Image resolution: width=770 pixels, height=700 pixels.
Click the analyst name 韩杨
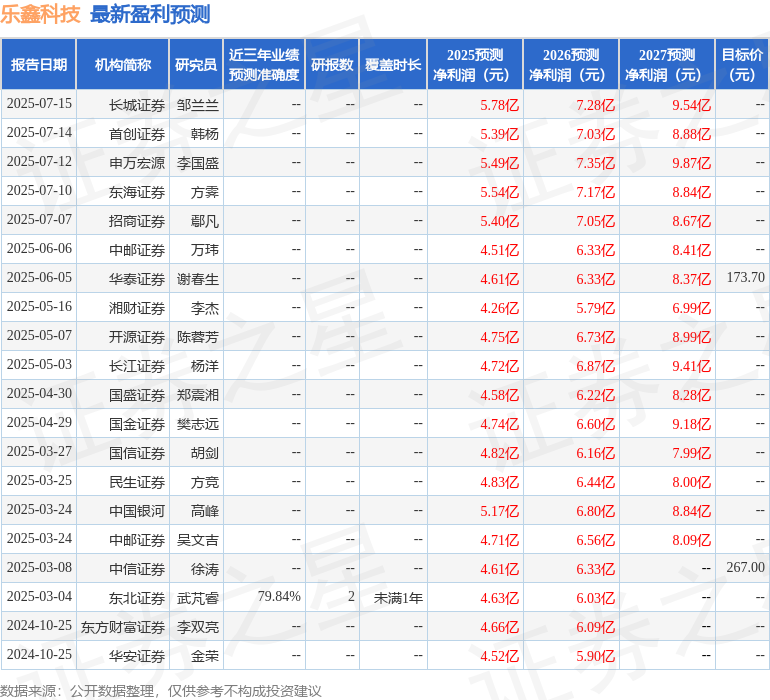pos(205,134)
